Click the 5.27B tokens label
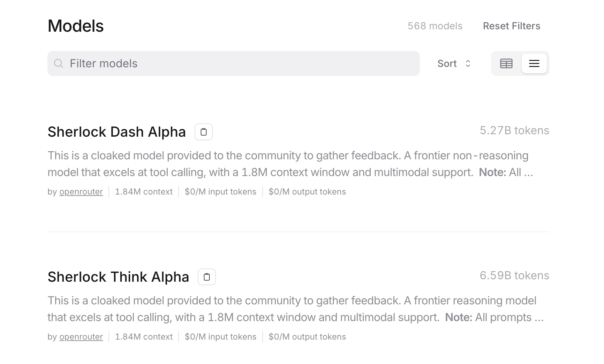 [x=514, y=130]
